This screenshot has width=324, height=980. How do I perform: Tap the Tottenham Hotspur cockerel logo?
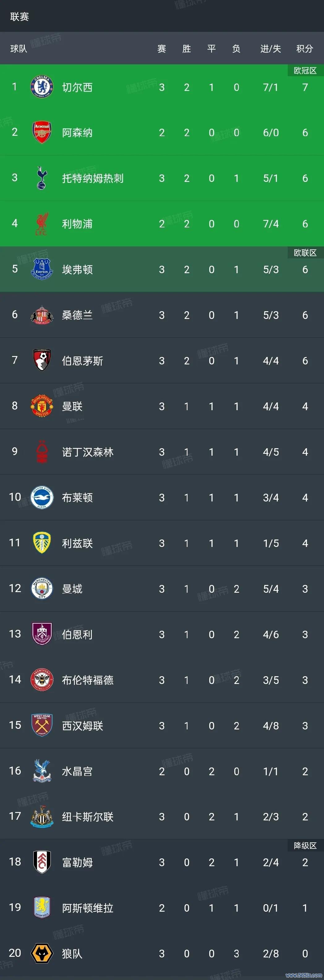42,178
